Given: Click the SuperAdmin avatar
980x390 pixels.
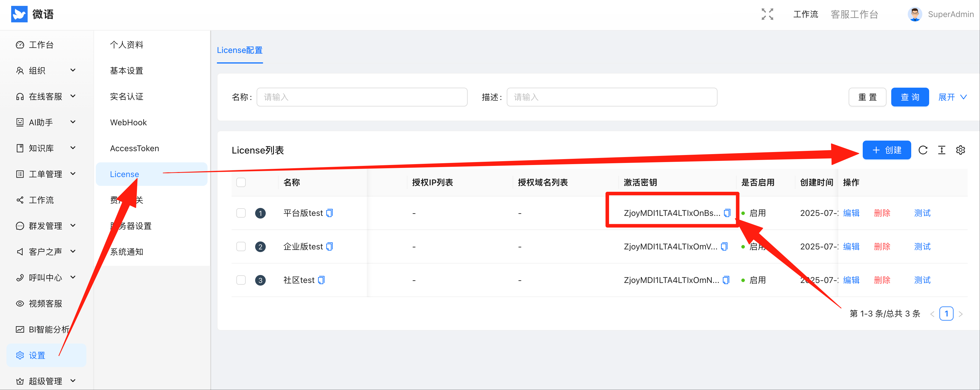Looking at the screenshot, I should tap(914, 14).
